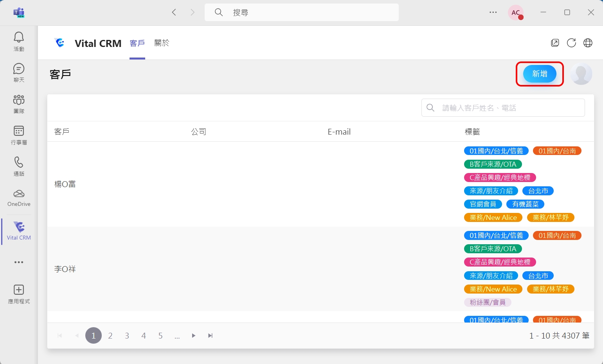This screenshot has height=364, width=603.
Task: Jump to the last page arrow
Action: point(211,336)
